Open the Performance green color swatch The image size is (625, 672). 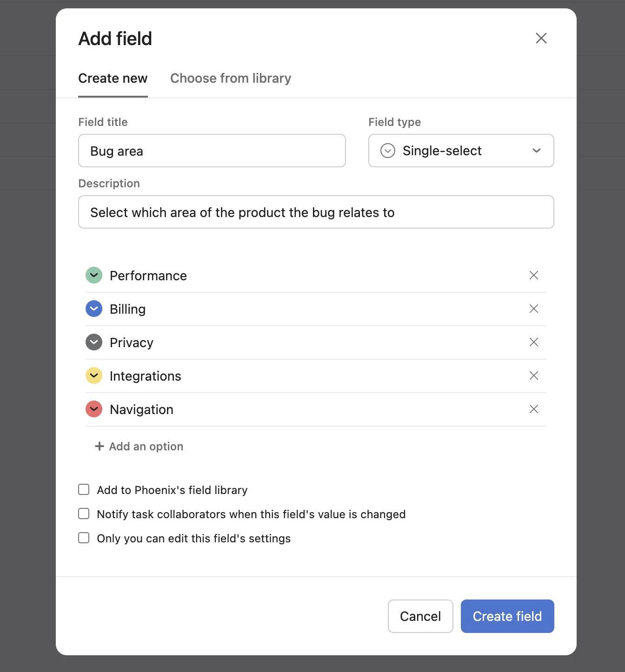(x=93, y=275)
